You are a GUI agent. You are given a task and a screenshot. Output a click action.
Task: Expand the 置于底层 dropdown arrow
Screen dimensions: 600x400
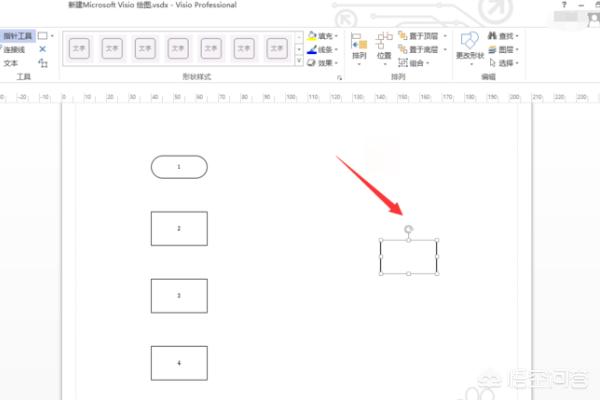coord(445,49)
